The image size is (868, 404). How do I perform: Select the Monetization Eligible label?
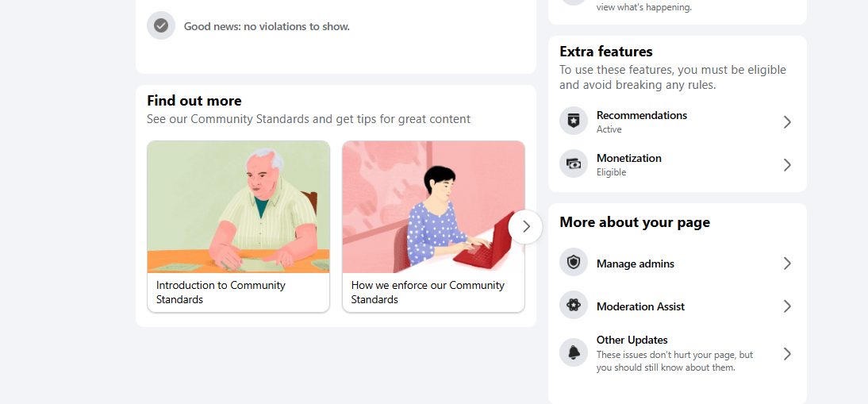pyautogui.click(x=611, y=172)
